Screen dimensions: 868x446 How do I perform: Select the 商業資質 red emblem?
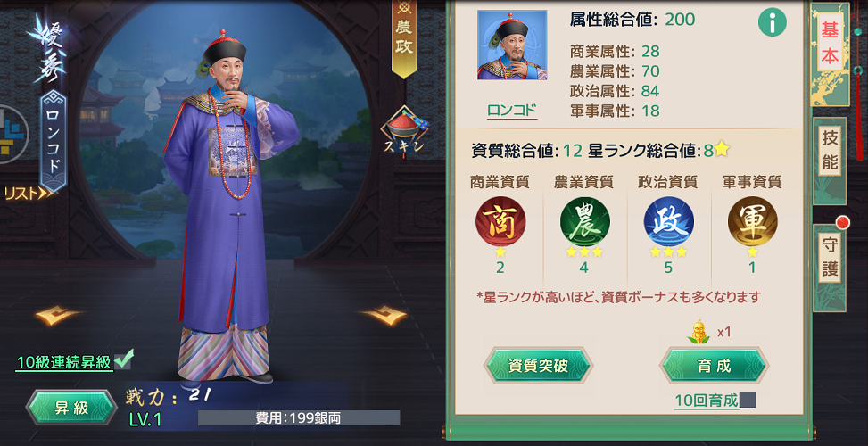(x=500, y=221)
